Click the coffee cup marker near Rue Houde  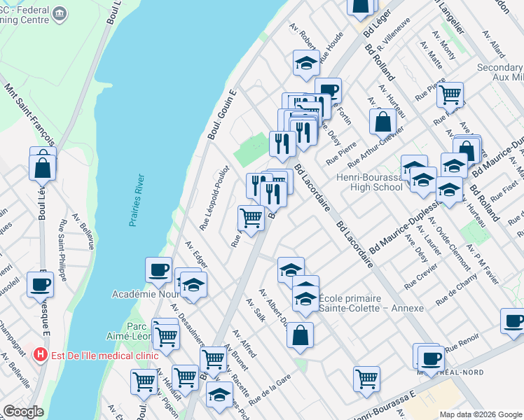point(330,90)
